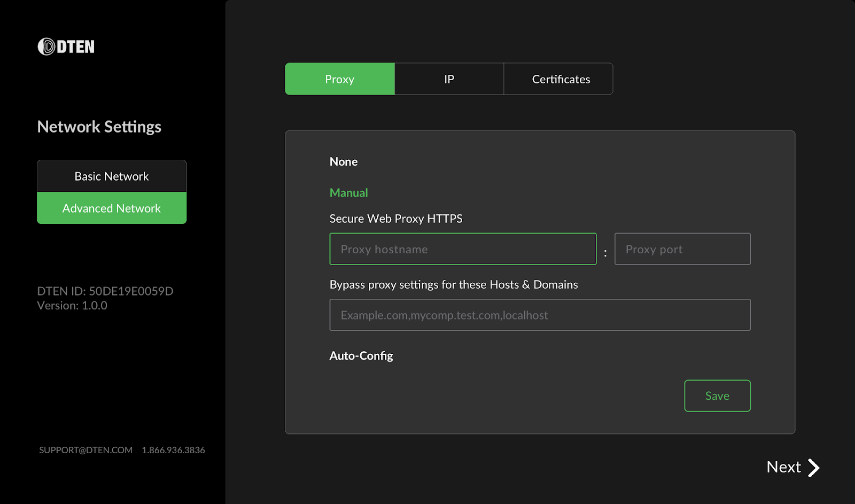The width and height of the screenshot is (855, 504).
Task: Switch to the IP tab
Action: pos(448,79)
